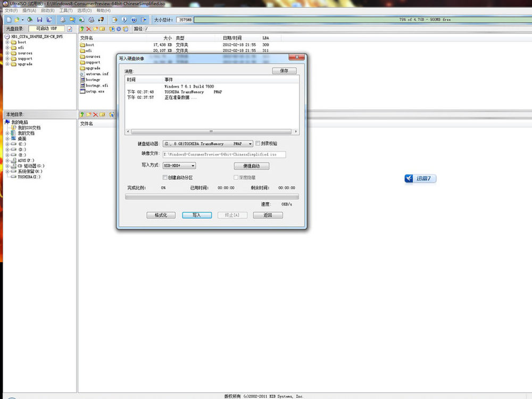Select TOSHIBA (I:) in local tree
This screenshot has height=399, width=532.
[29, 177]
